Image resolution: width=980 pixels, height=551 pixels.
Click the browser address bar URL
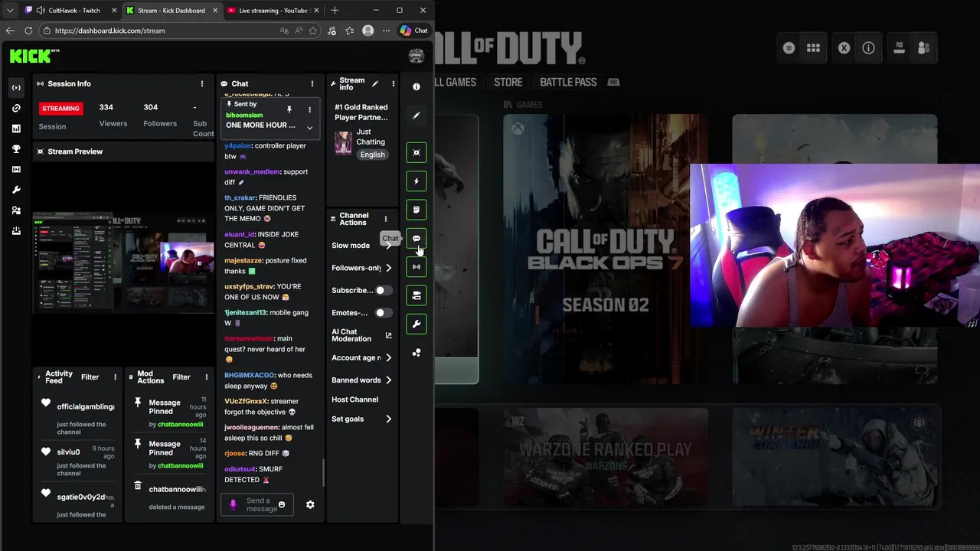click(110, 31)
